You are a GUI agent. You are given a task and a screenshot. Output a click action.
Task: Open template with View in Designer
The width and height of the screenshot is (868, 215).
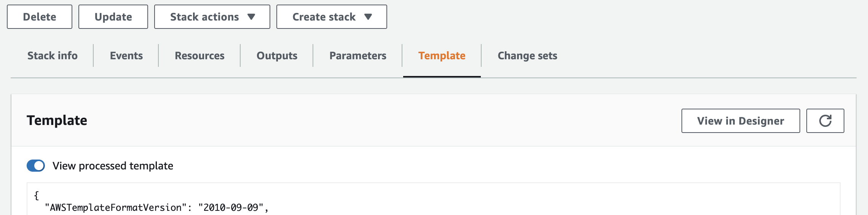[740, 121]
